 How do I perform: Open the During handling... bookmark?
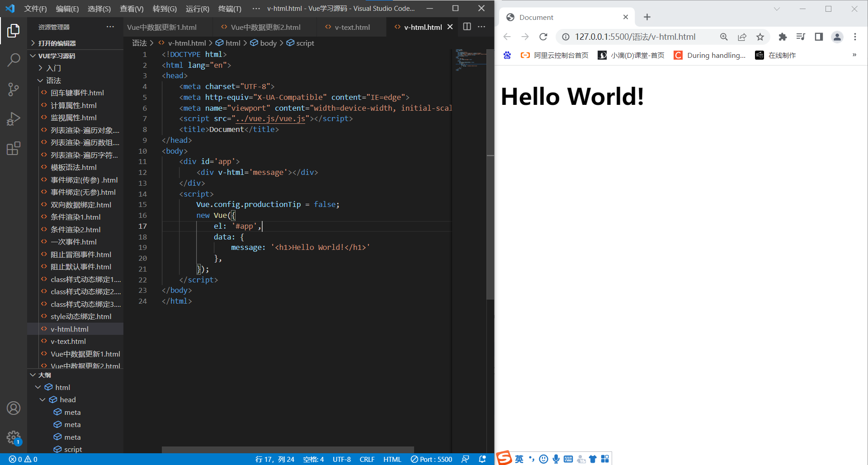(x=710, y=55)
